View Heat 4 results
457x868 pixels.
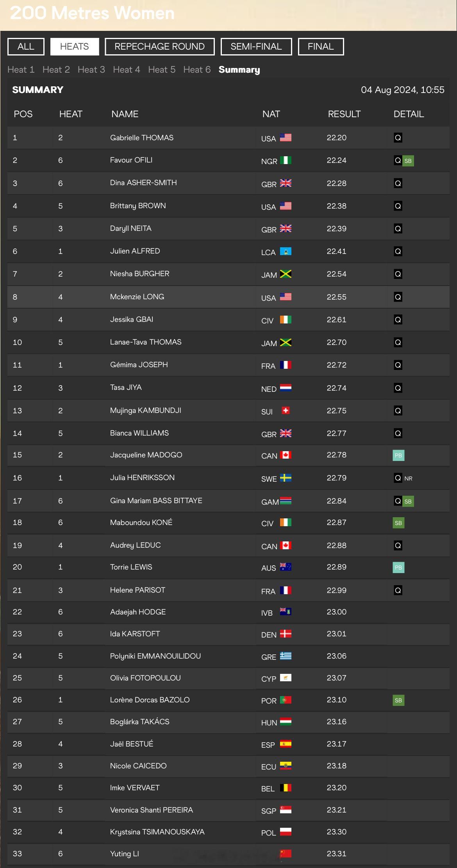click(x=127, y=70)
